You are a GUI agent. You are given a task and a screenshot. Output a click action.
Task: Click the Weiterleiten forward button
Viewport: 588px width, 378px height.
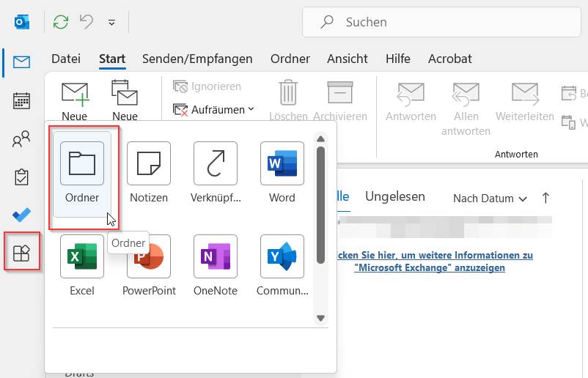[x=525, y=101]
